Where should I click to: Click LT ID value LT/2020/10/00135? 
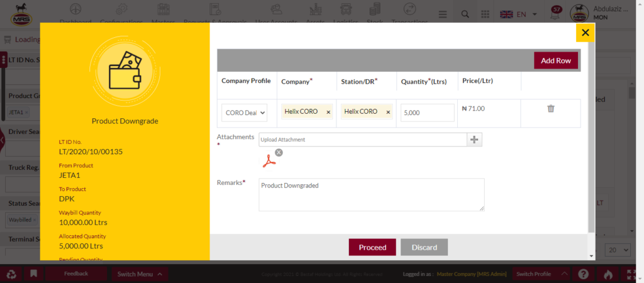click(x=91, y=152)
